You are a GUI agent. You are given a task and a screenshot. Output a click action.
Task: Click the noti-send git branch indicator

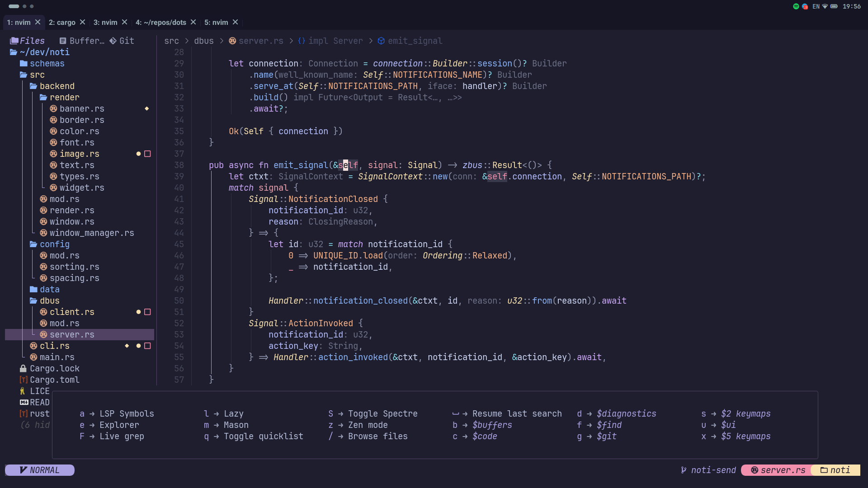pos(708,470)
